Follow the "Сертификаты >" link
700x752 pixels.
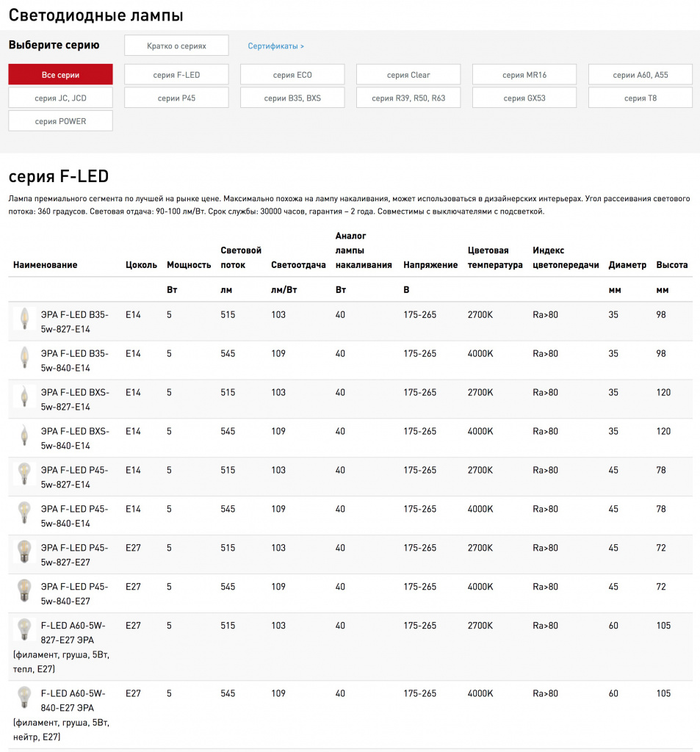[276, 46]
